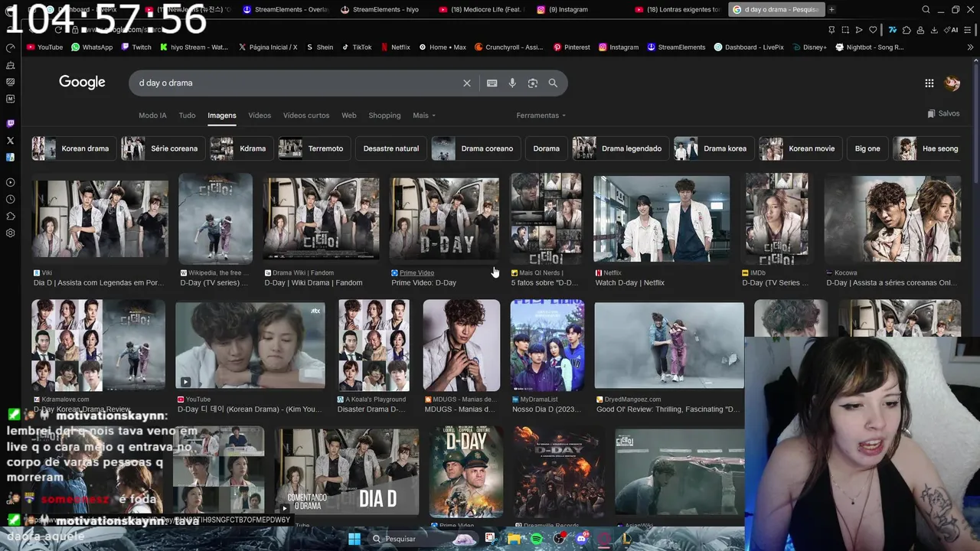Screen dimensions: 980x551
Task: Switch to the Mediocre Life browser tab
Action: [481, 9]
